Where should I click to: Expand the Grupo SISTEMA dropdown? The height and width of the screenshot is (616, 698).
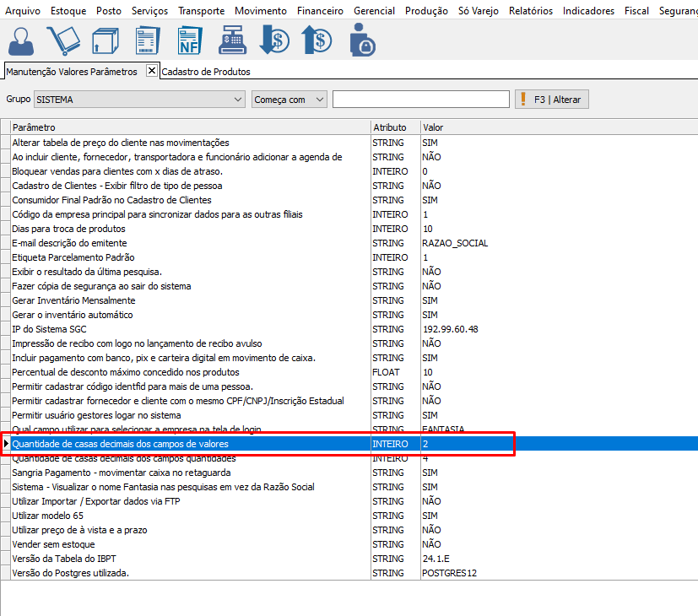pyautogui.click(x=237, y=100)
